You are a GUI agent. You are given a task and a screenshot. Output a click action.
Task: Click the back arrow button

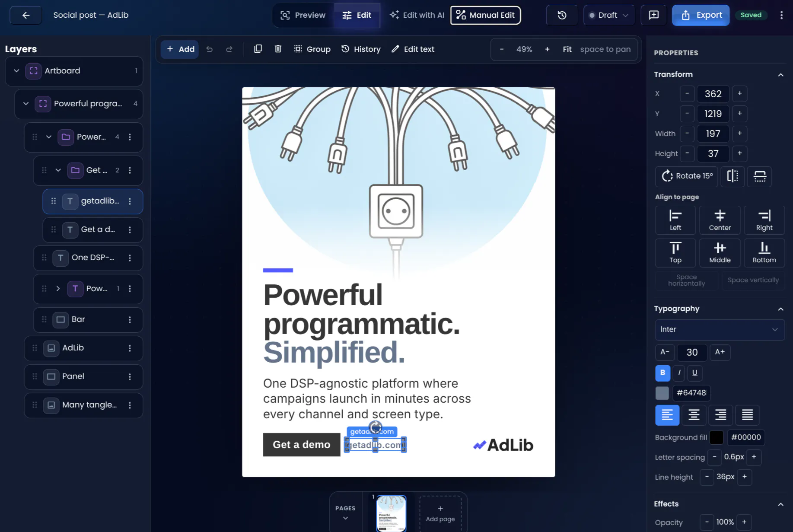[26, 15]
